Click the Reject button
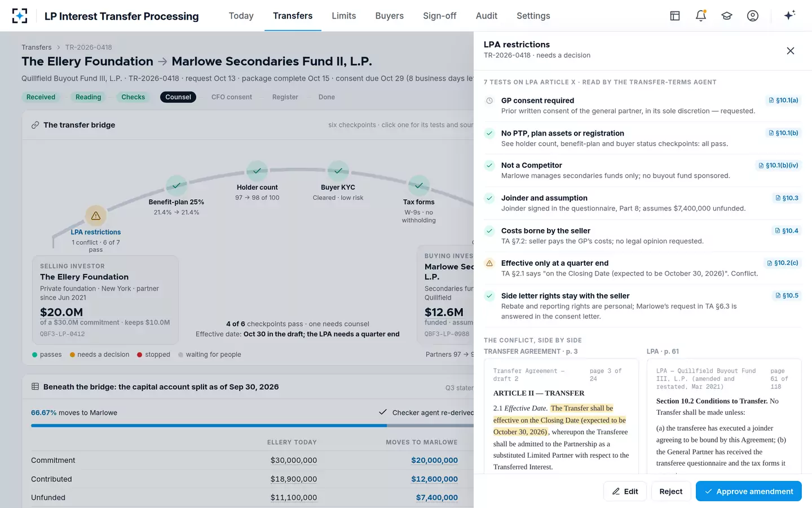812x508 pixels. (x=671, y=491)
